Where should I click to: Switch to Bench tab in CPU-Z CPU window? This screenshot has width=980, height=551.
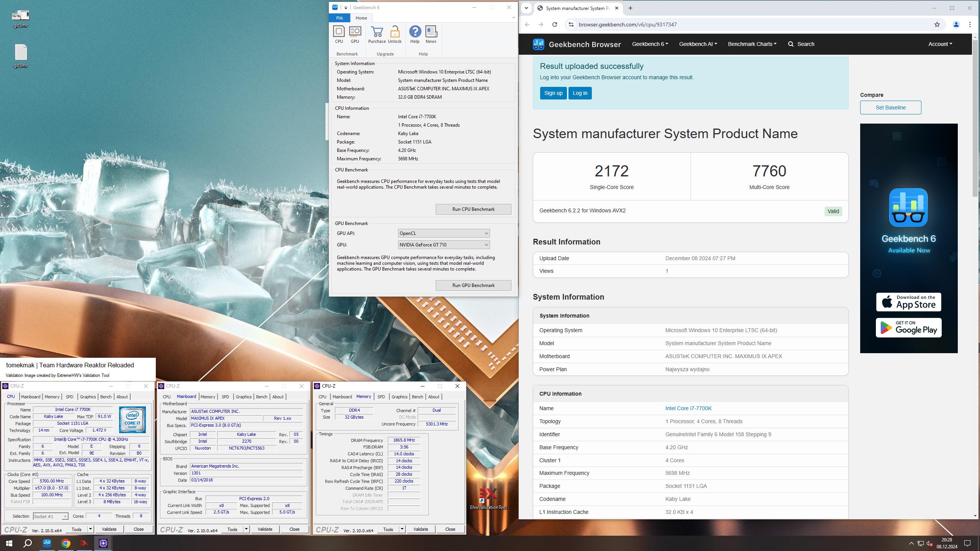(x=106, y=397)
